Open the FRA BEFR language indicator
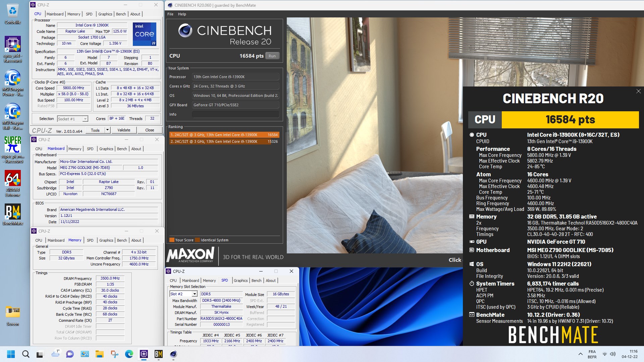 pyautogui.click(x=592, y=354)
